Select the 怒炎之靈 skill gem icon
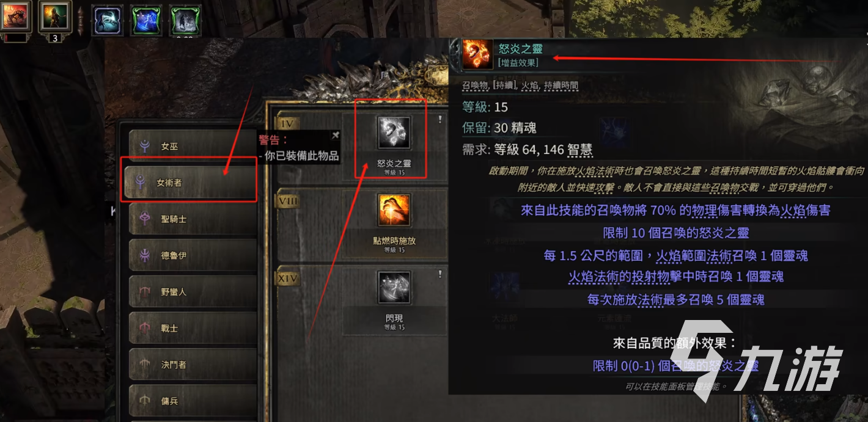 [394, 133]
